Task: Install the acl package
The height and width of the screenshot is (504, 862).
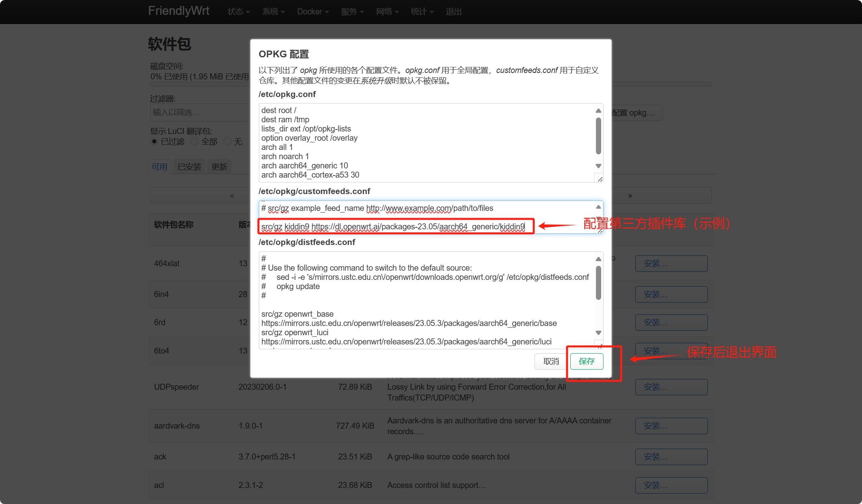Action: (671, 485)
